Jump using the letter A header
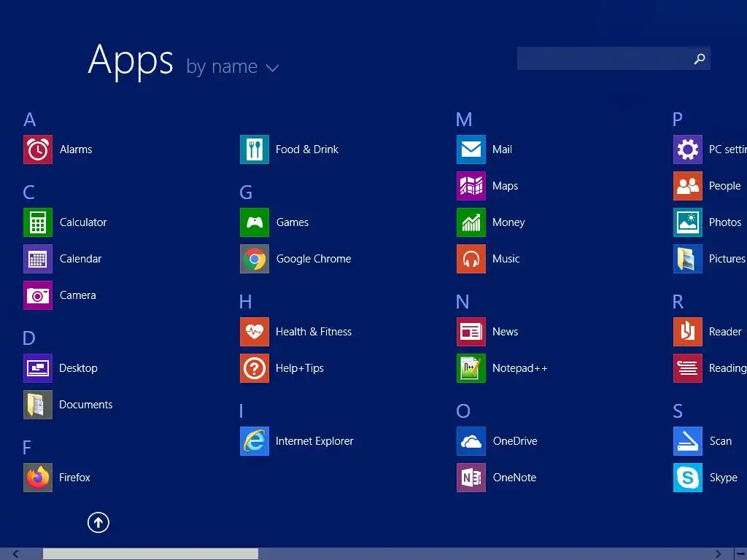Image resolution: width=747 pixels, height=560 pixels. pyautogui.click(x=29, y=120)
